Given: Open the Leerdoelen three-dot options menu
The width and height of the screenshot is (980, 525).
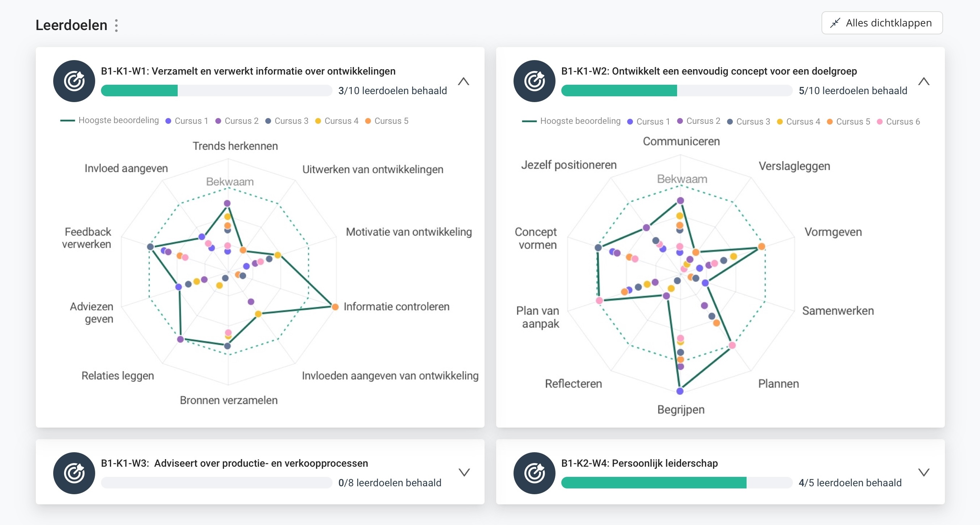Looking at the screenshot, I should pos(117,25).
